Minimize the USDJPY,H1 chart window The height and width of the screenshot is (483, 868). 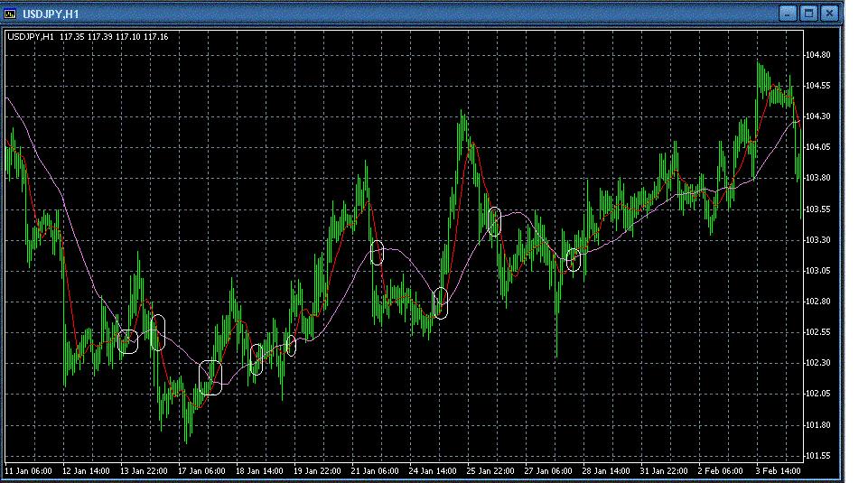point(788,14)
